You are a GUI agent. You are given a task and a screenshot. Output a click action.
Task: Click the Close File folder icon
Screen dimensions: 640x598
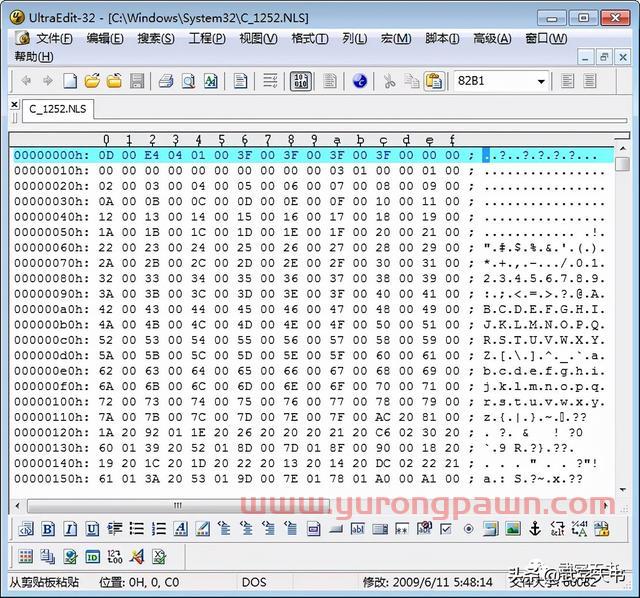coord(114,81)
